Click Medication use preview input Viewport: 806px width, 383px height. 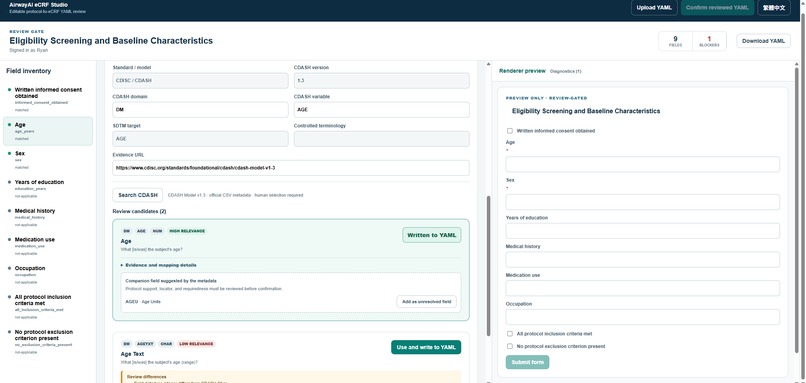click(643, 288)
